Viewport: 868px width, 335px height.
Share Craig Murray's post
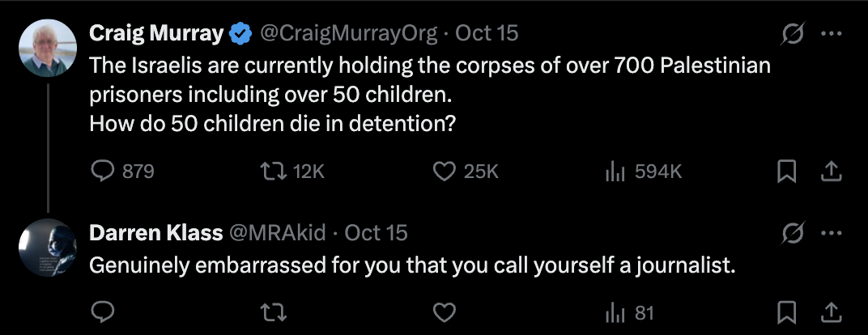(x=831, y=172)
